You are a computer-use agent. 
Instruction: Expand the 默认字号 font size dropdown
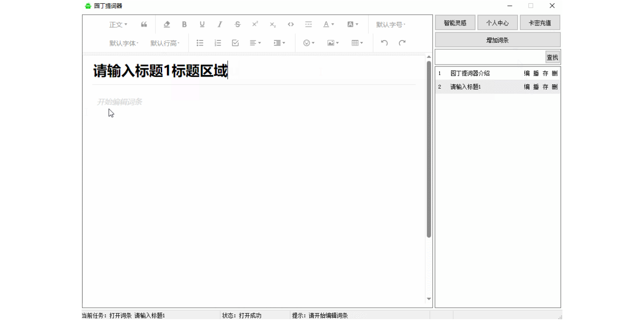(390, 25)
